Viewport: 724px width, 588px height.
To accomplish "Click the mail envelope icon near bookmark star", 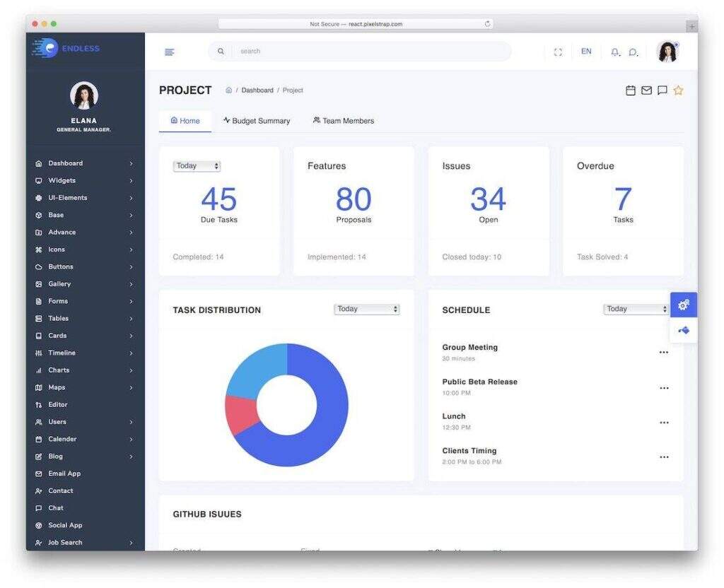I will [x=646, y=90].
